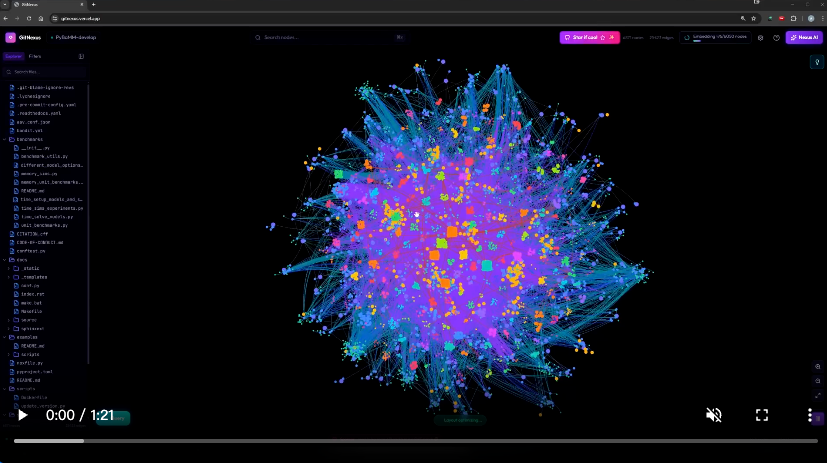Toggle the lightbulb icon on canvas
827x463 pixels.
(816, 62)
